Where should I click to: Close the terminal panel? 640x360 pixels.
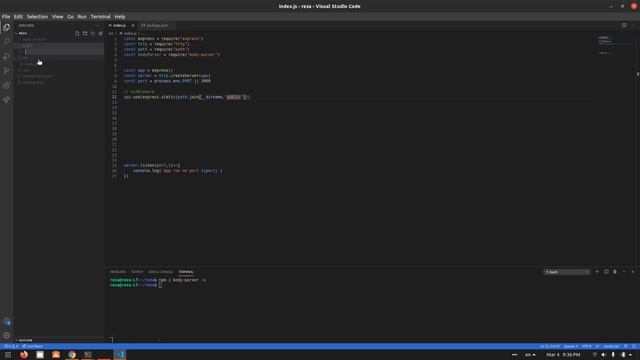pyautogui.click(x=633, y=272)
